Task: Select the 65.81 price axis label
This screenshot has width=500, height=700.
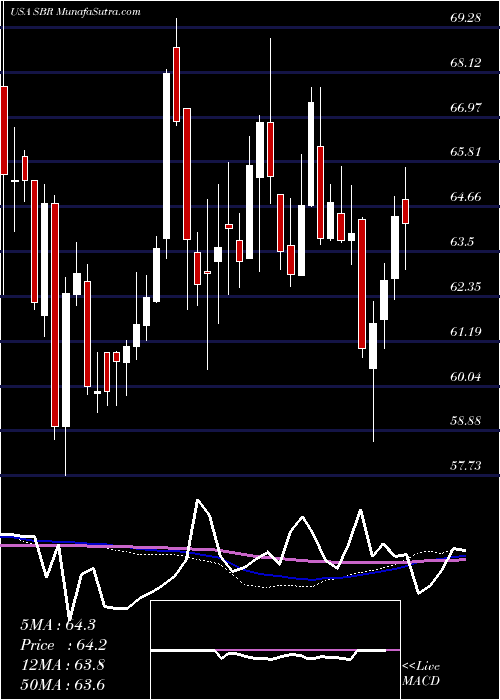Action: click(466, 152)
